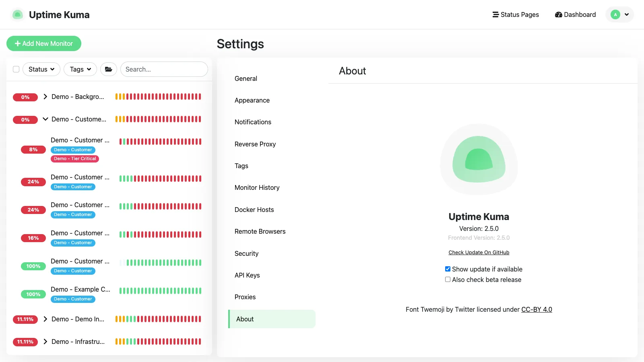Click the monitor Search field
Image resolution: width=644 pixels, height=362 pixels.
pos(164,69)
